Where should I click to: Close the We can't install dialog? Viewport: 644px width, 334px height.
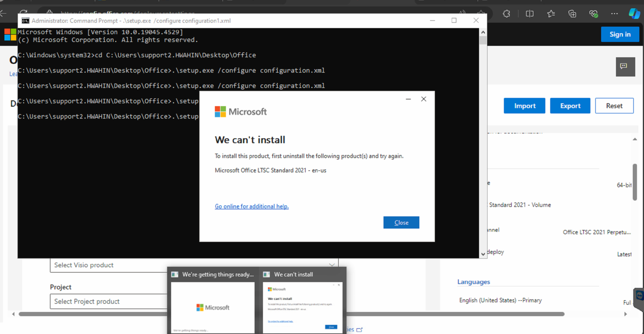[401, 222]
